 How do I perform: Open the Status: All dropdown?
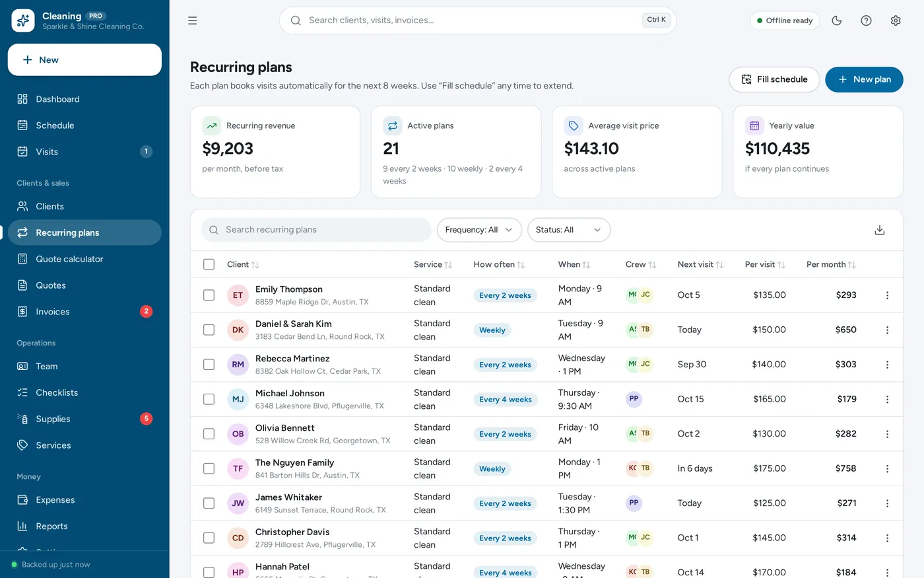(x=569, y=230)
